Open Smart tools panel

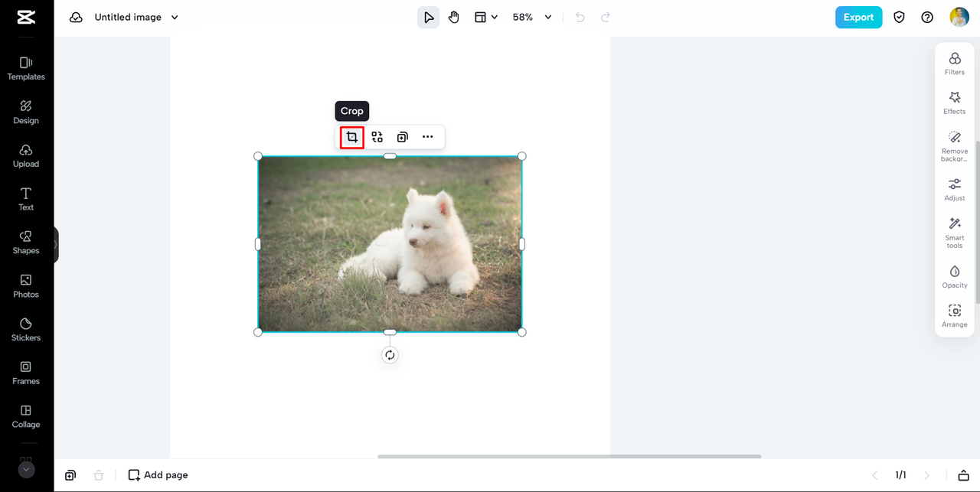pos(955,233)
